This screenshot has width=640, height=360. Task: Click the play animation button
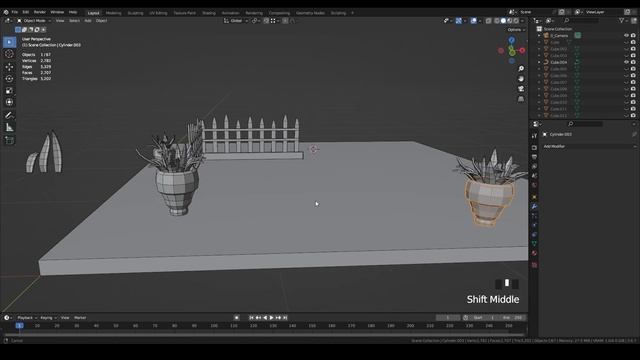[x=271, y=318]
